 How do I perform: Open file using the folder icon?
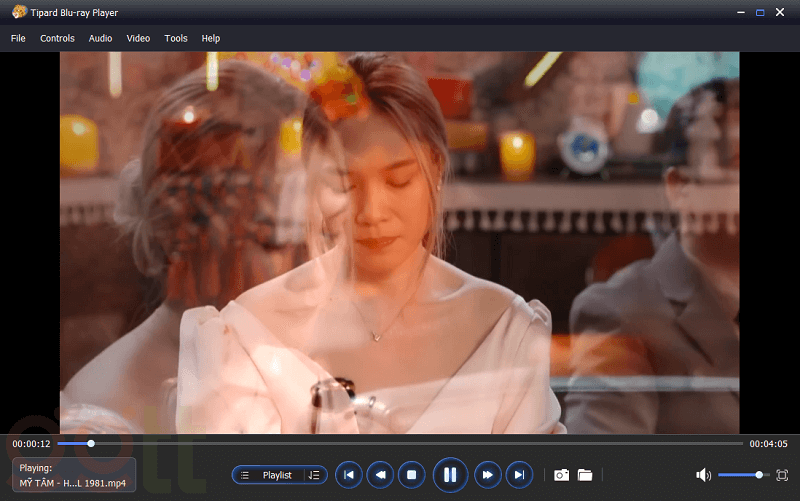[585, 474]
